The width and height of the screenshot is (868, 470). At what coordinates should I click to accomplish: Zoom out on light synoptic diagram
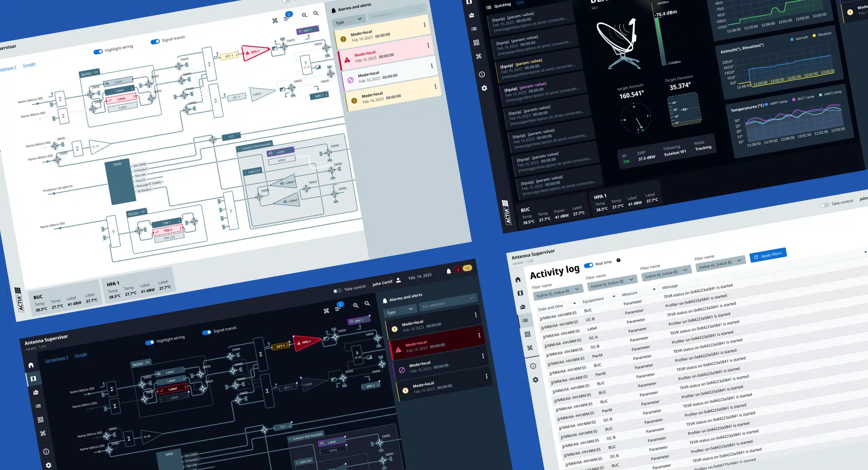(316, 13)
